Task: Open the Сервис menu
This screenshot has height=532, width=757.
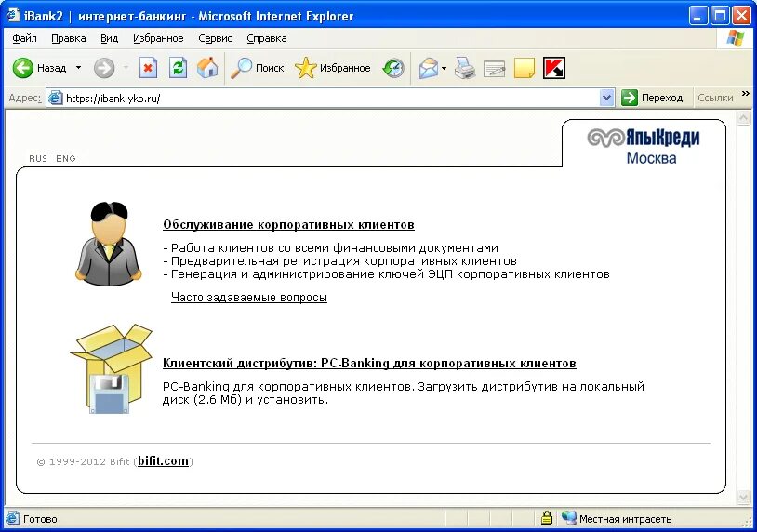Action: [215, 39]
